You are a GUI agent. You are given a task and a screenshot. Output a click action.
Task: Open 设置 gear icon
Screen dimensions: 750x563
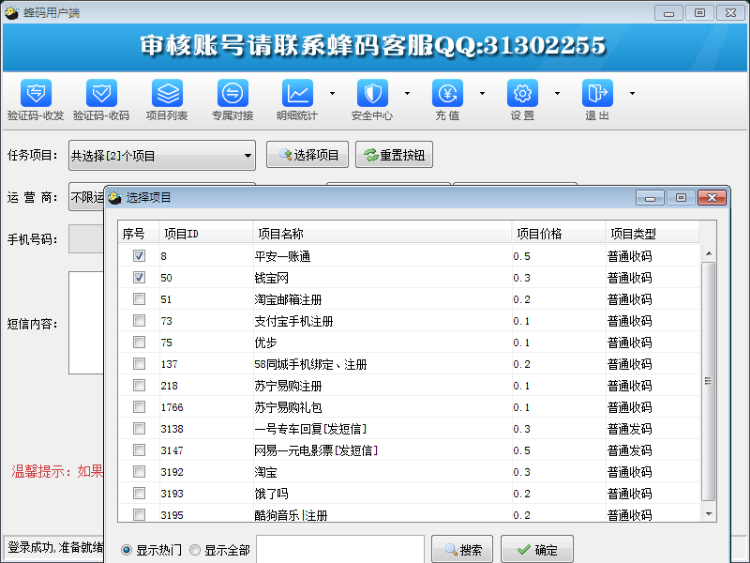tap(522, 93)
